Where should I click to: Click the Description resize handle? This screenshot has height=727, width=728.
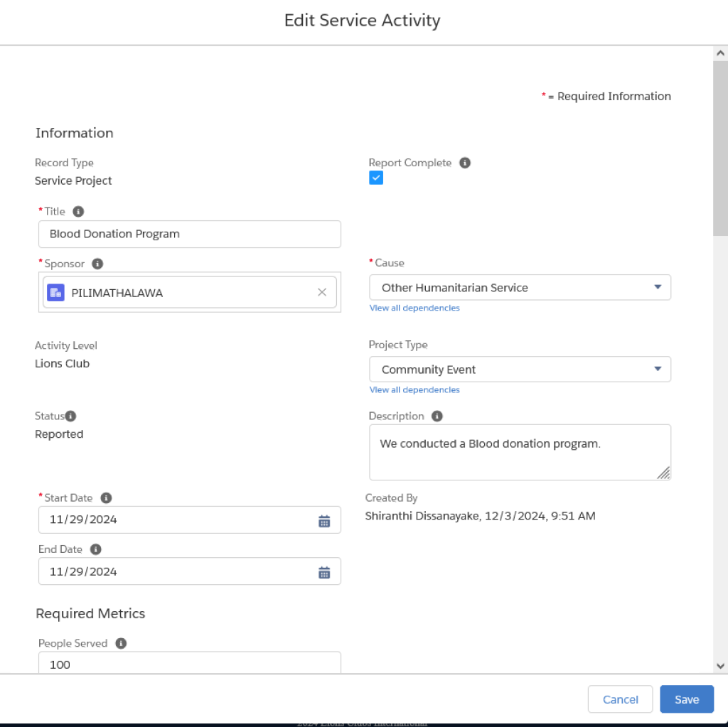[x=664, y=473]
